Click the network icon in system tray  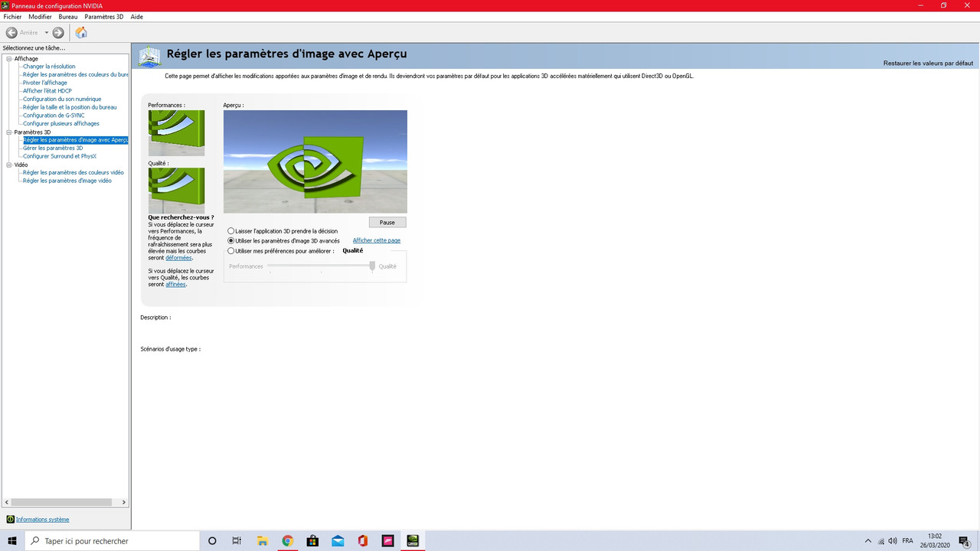point(880,541)
